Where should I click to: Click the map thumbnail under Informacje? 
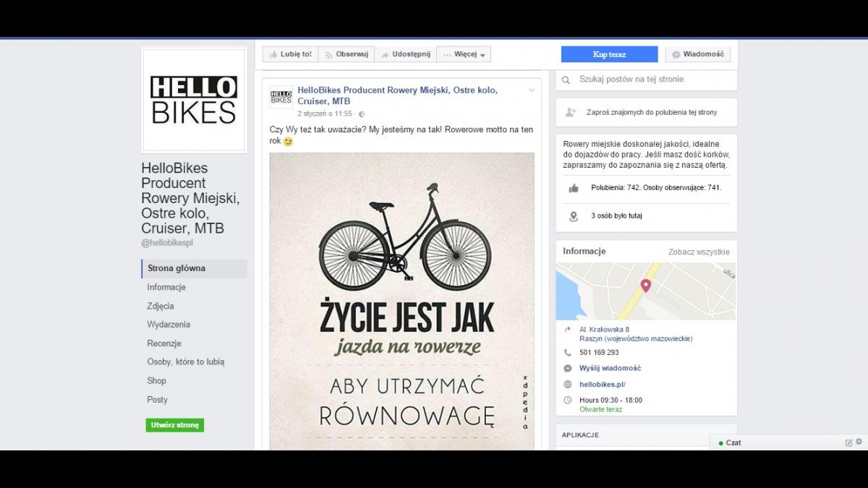(x=646, y=291)
